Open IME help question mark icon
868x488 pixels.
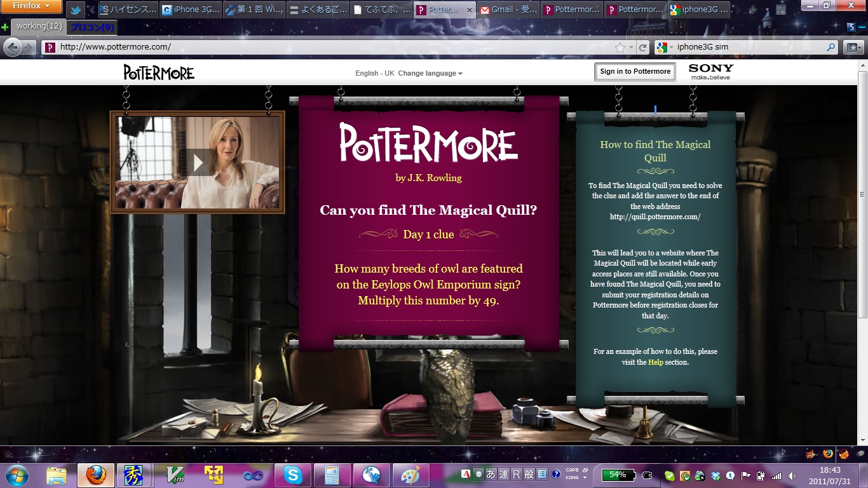(x=556, y=474)
